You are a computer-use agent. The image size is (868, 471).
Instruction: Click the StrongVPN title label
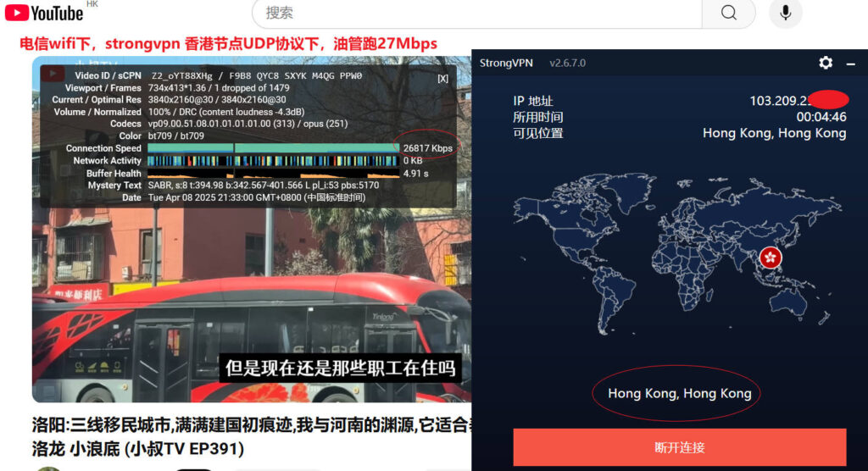(506, 63)
